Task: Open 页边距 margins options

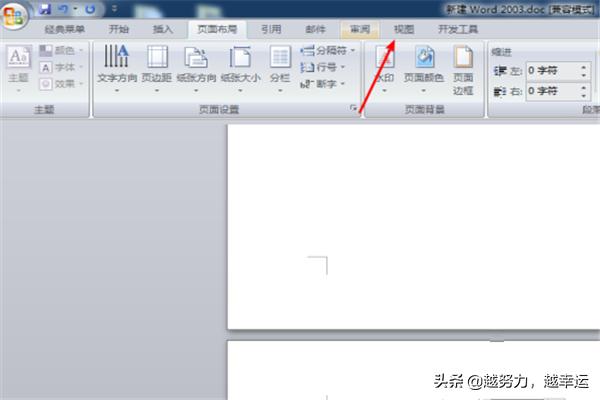Action: [157, 69]
